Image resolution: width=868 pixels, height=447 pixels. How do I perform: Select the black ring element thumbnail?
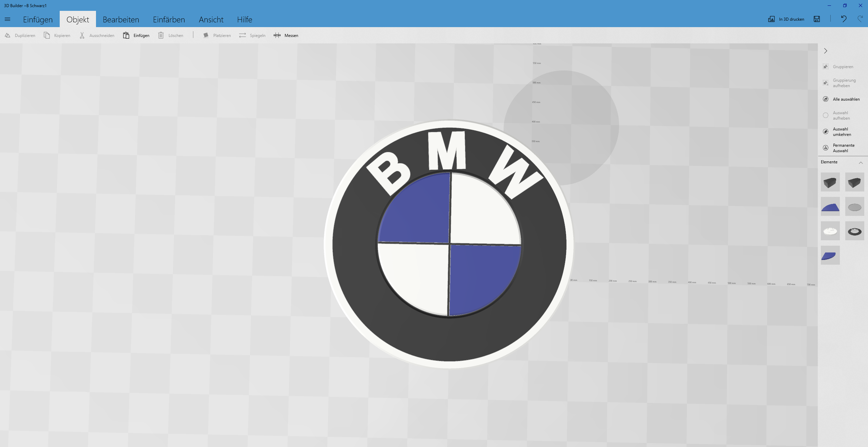pyautogui.click(x=854, y=231)
